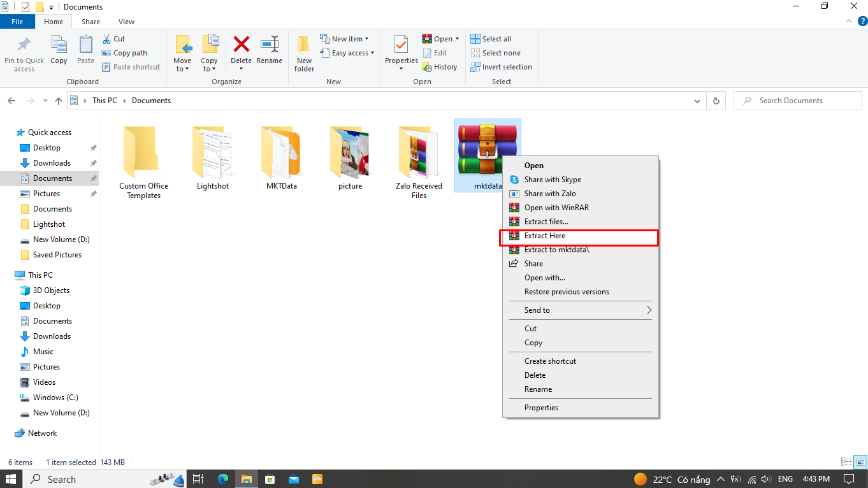Click the Rename icon in ribbon
This screenshot has height=488, width=868.
point(269,45)
